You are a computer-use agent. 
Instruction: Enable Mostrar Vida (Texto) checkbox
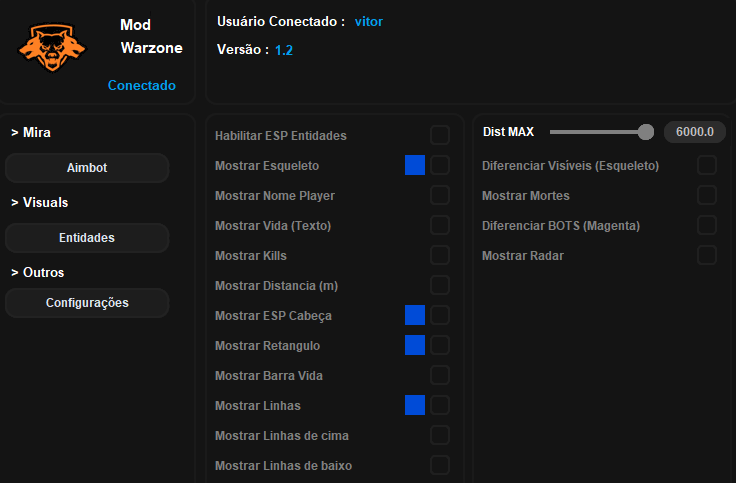tap(440, 225)
